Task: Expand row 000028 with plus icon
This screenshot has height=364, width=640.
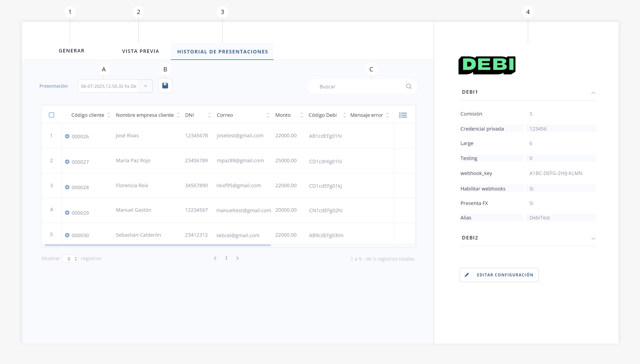Action: [67, 187]
